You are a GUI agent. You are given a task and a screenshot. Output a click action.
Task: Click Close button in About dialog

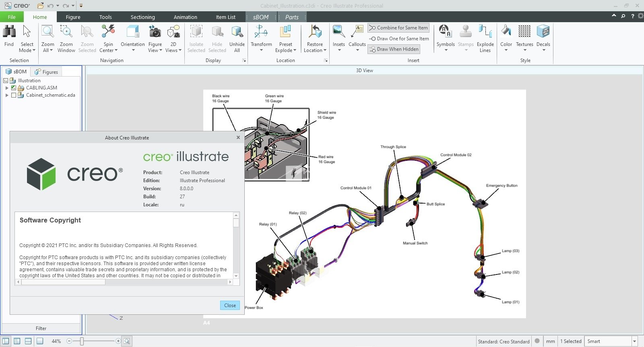pos(230,305)
